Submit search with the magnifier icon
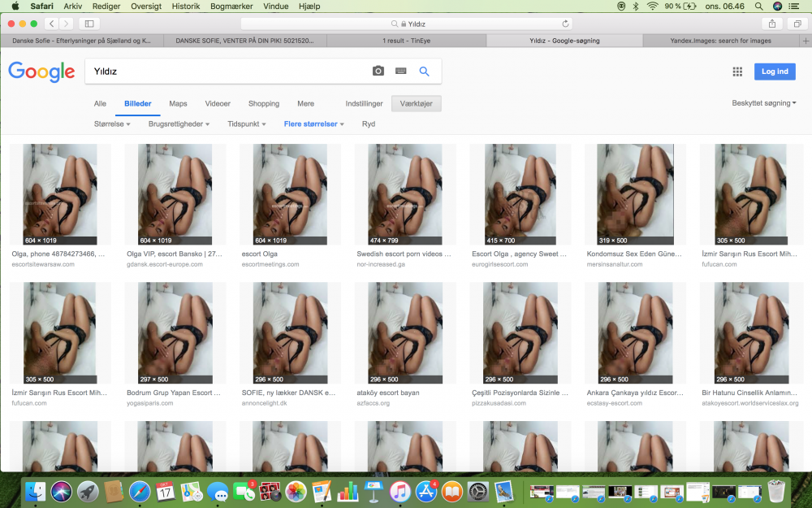This screenshot has height=508, width=812. pyautogui.click(x=424, y=72)
